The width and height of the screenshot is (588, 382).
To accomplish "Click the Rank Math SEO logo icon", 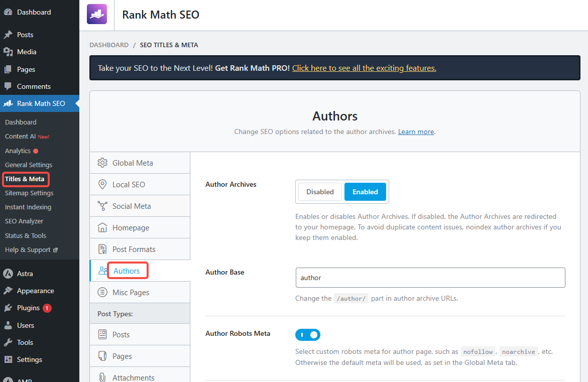I will click(96, 14).
